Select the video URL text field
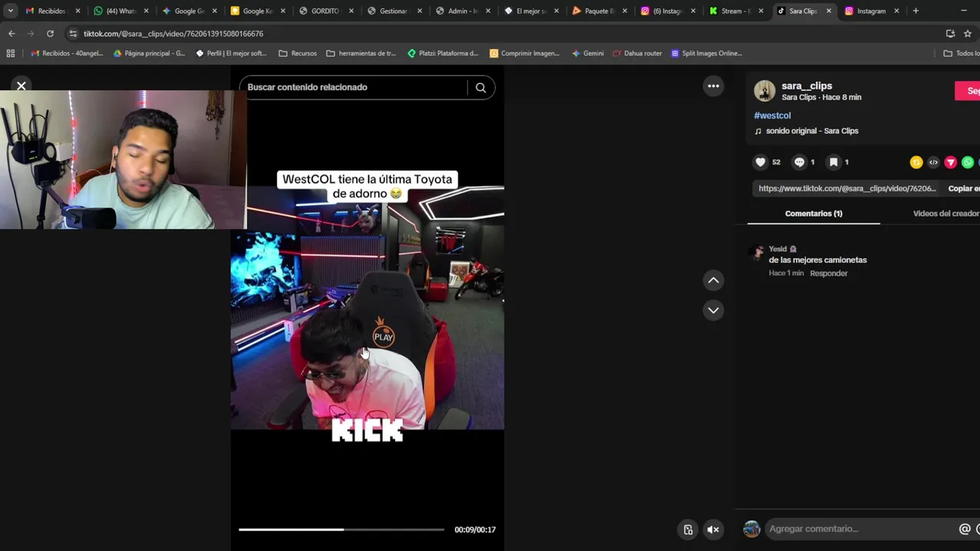The height and width of the screenshot is (551, 980). pyautogui.click(x=847, y=188)
